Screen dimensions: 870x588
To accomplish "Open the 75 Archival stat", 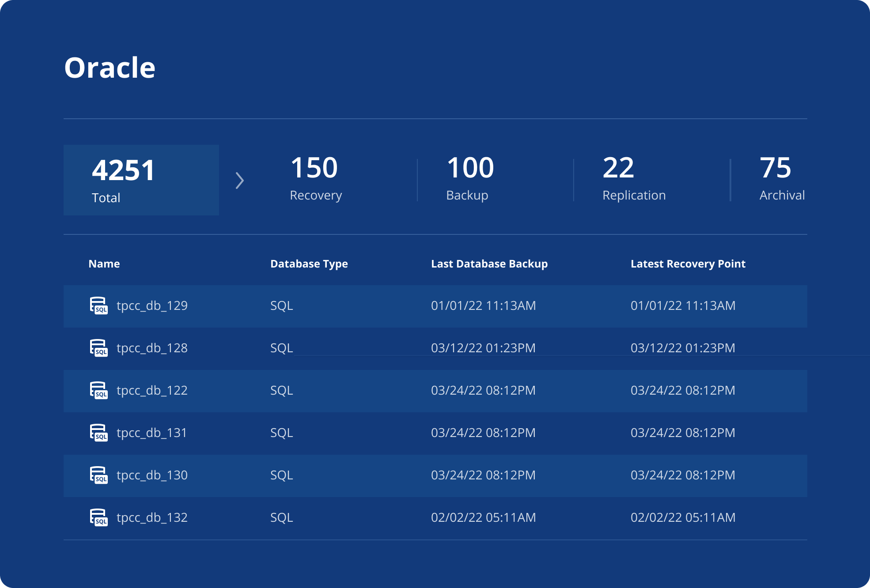I will tap(782, 178).
